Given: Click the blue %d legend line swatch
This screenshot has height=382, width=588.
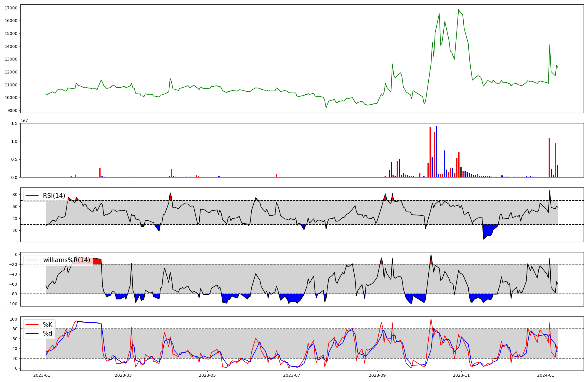Looking at the screenshot, I should 32,334.
